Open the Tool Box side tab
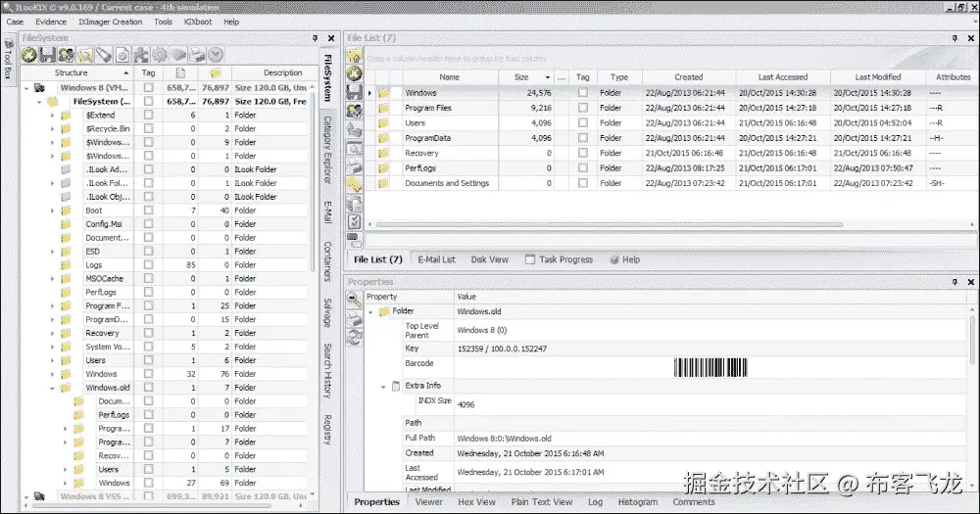 pyautogui.click(x=8, y=60)
